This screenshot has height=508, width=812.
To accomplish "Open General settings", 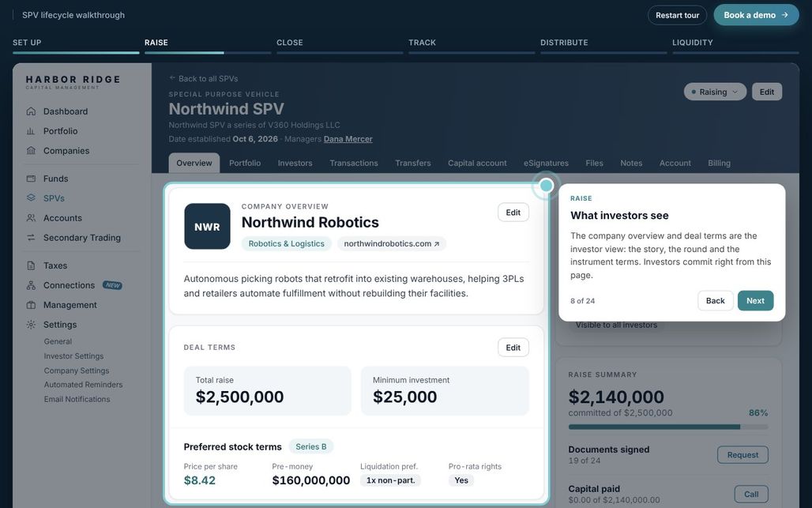I will 58,342.
